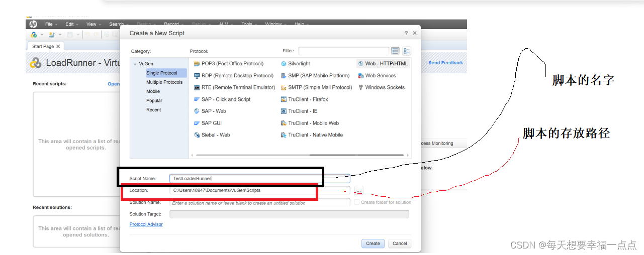This screenshot has height=255, width=644.
Task: Choose the TruClient - IE icon
Action: point(284,111)
